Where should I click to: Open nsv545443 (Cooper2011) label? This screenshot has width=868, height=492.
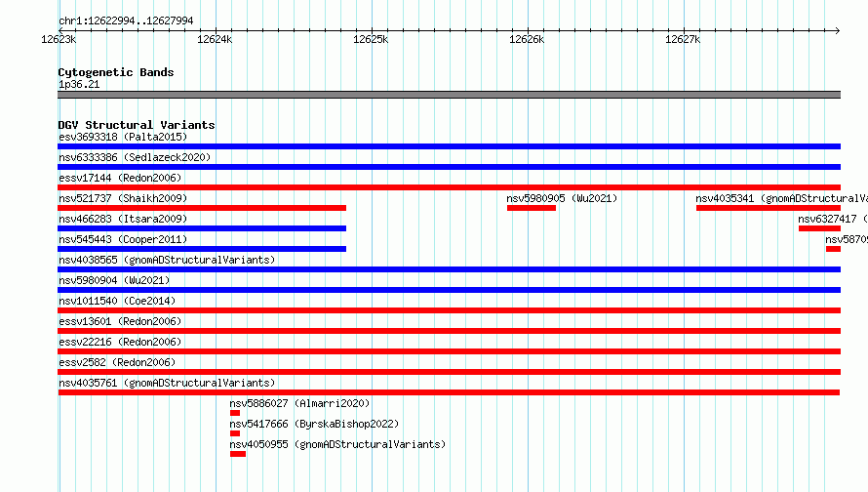coord(123,239)
